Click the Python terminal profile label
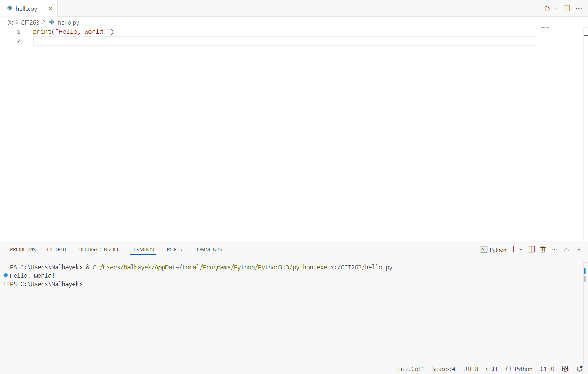The image size is (588, 374). tap(498, 250)
